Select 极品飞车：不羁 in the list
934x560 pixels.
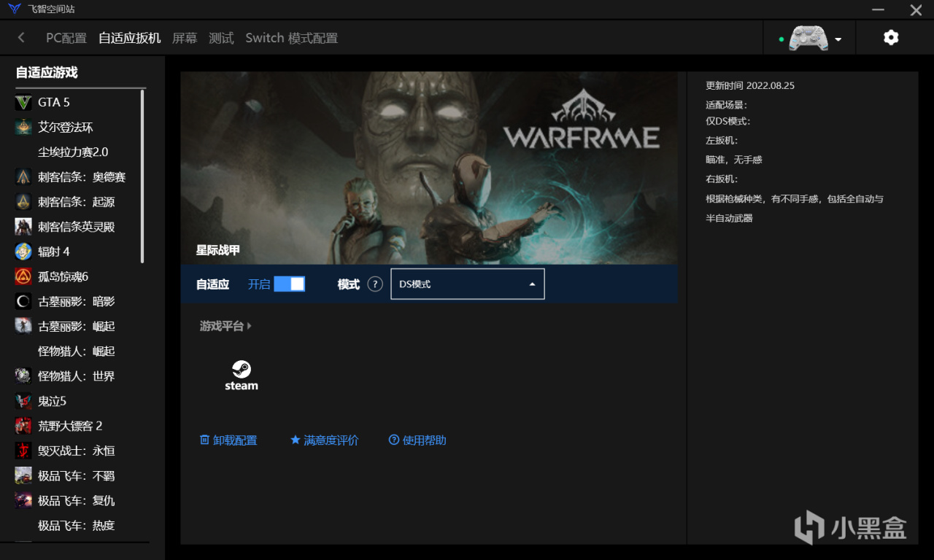pyautogui.click(x=78, y=476)
